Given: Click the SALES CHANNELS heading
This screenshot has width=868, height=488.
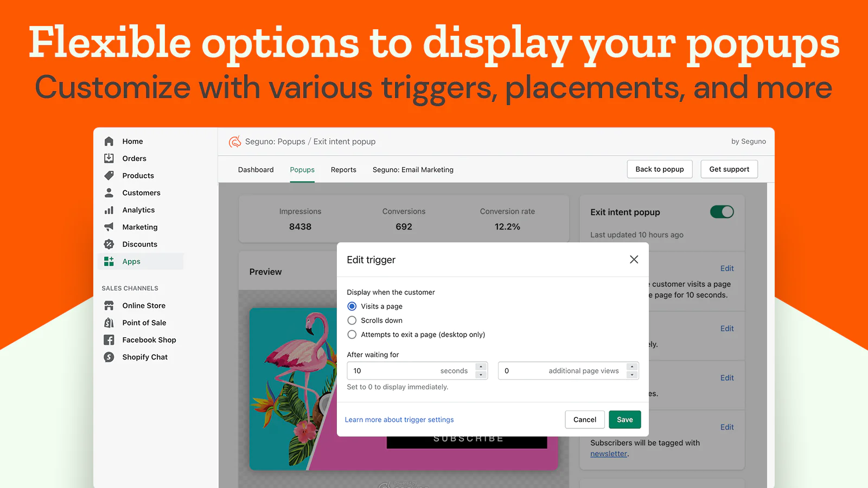Looking at the screenshot, I should click(130, 288).
